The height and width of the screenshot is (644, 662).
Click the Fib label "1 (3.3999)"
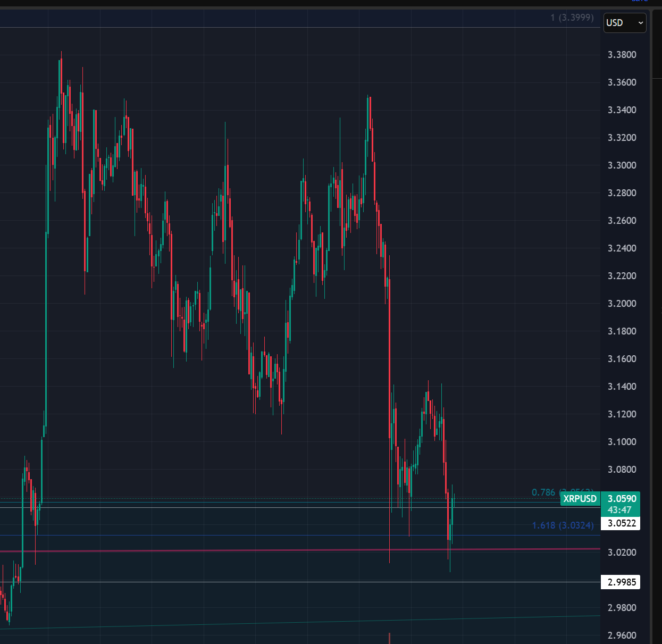point(572,18)
